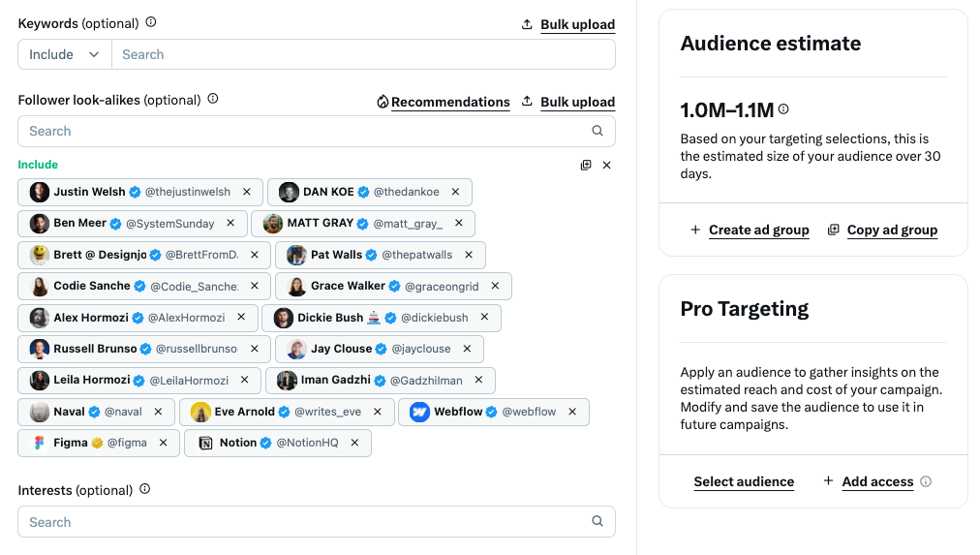Screen dimensions: 980x555
Task: Click Copy ad group link
Action: (892, 230)
